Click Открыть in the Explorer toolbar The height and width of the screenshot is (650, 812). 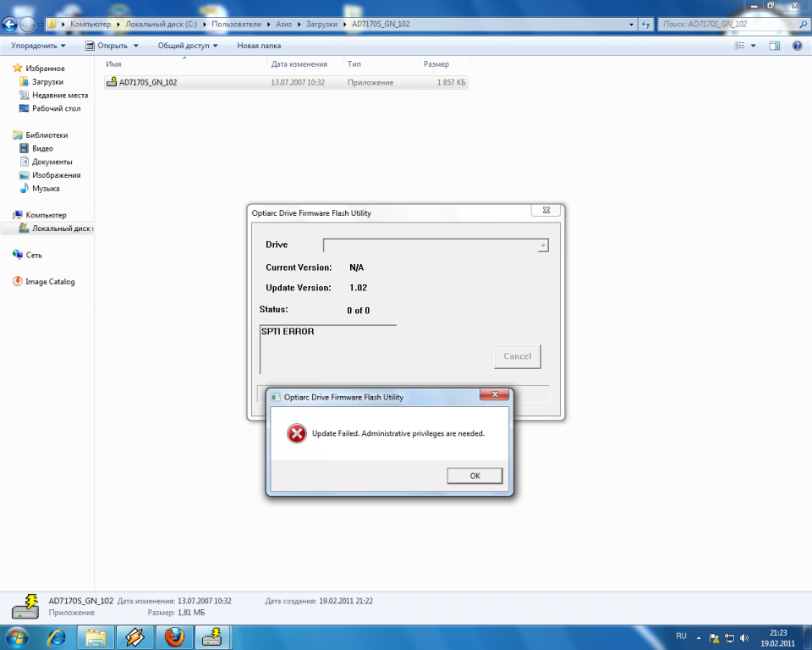pos(107,46)
